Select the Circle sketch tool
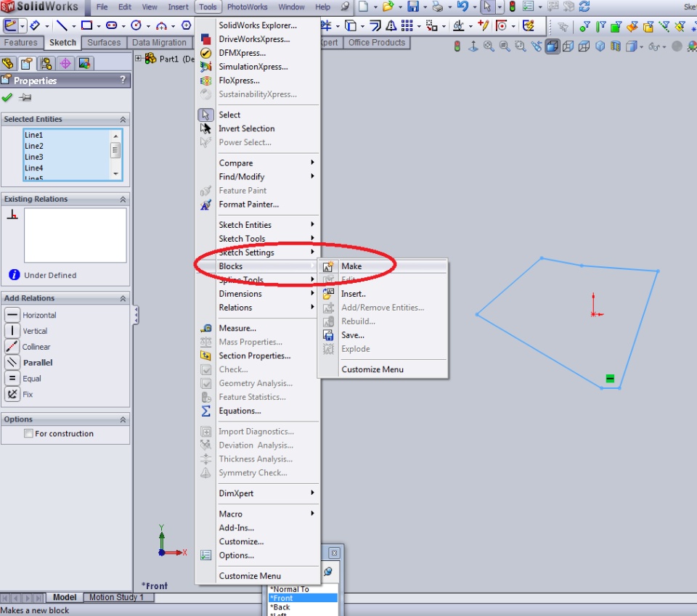 tap(136, 26)
